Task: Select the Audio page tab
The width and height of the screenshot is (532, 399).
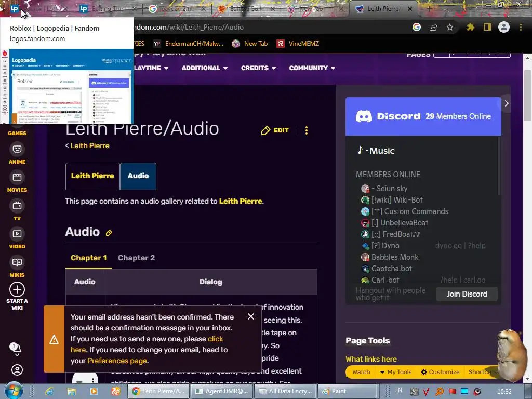Action: pos(138,176)
